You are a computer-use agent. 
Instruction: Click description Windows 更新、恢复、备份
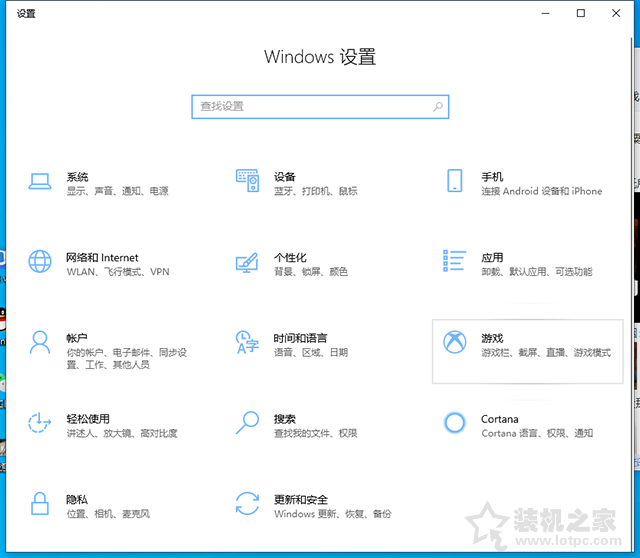[x=333, y=514]
